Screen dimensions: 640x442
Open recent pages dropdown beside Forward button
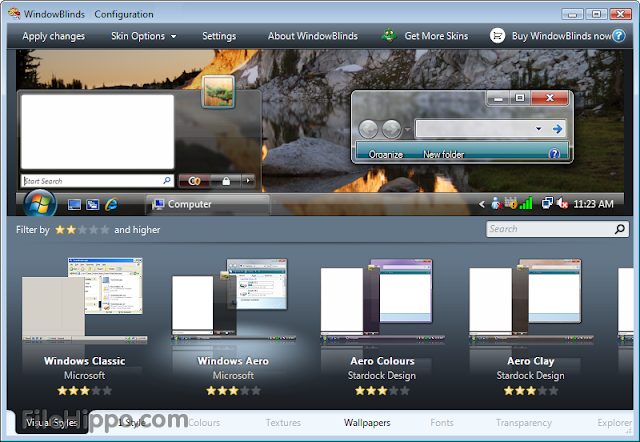(x=407, y=130)
